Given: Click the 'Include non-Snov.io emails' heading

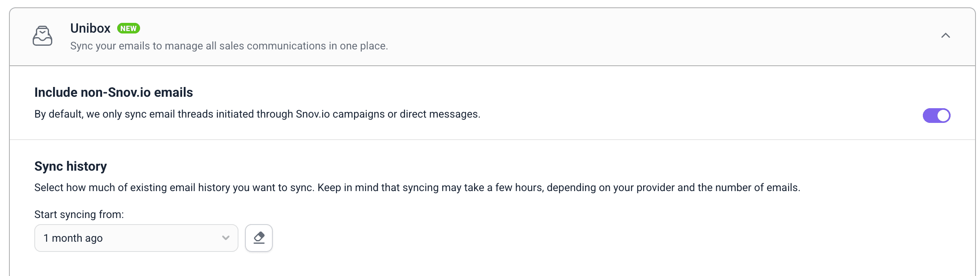Looking at the screenshot, I should 114,92.
